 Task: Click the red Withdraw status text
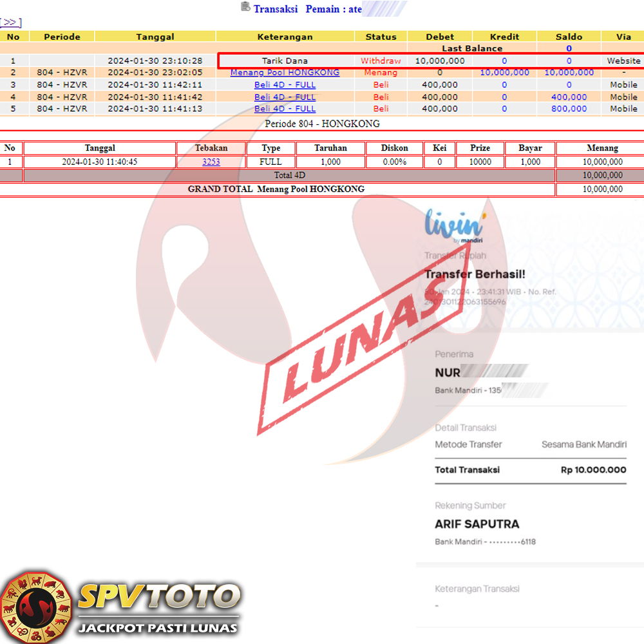(x=381, y=61)
